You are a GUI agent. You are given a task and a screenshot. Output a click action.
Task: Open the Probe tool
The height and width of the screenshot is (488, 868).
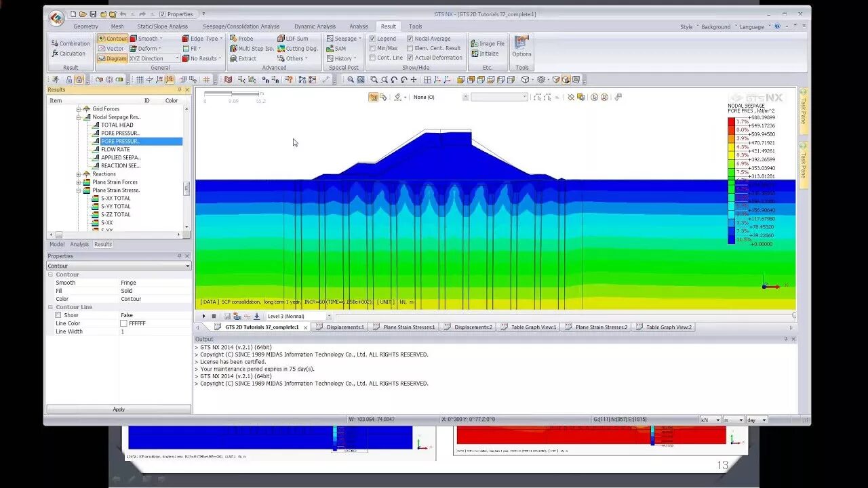241,39
